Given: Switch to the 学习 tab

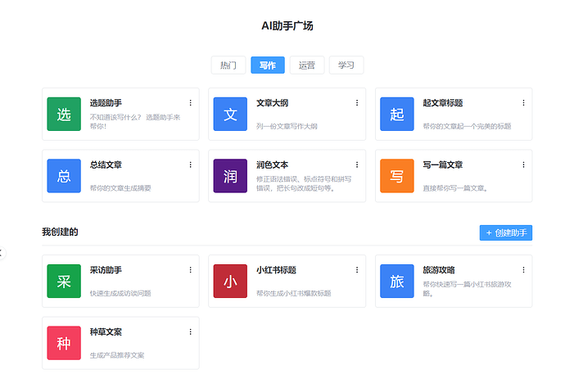Looking at the screenshot, I should 346,65.
